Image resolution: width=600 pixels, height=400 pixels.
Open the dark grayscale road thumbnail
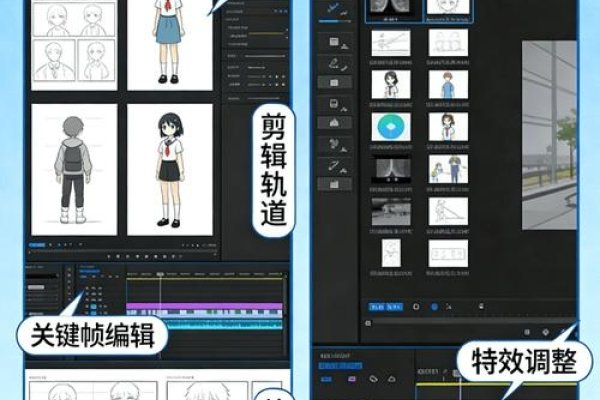[391, 169]
